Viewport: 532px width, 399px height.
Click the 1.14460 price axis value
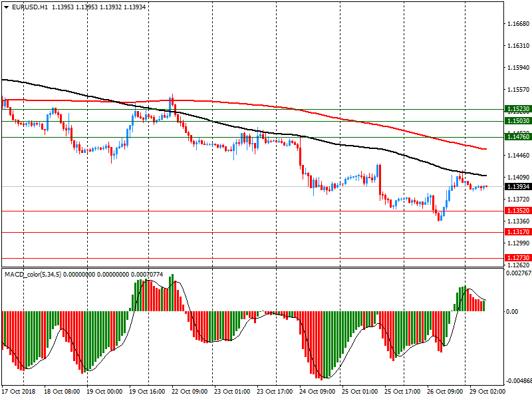(519, 156)
